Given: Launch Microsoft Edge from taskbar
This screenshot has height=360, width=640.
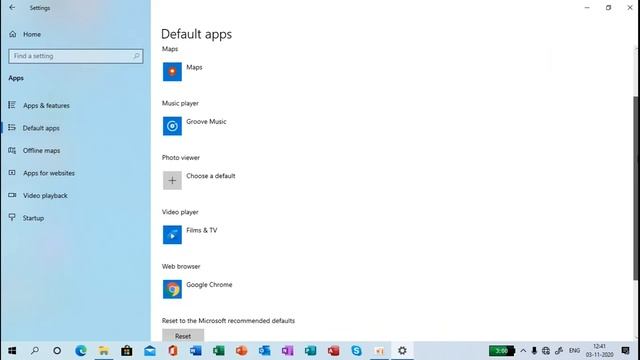Looking at the screenshot, I should [81, 351].
